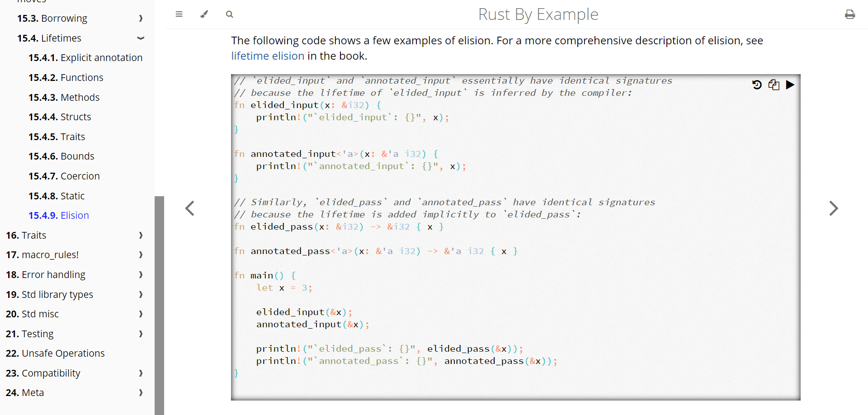Open chapter 21 Testing
The height and width of the screenshot is (415, 868).
click(29, 334)
